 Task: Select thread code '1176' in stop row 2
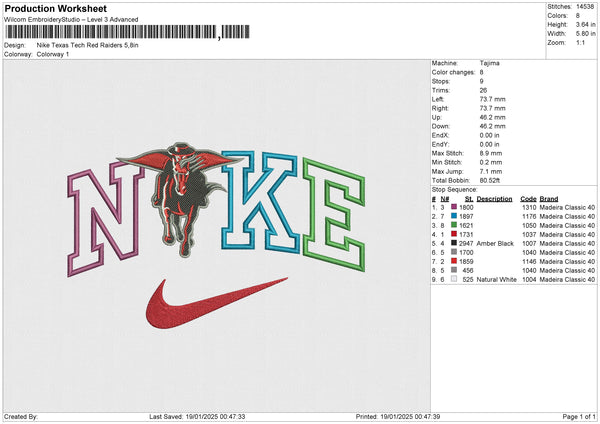tap(529, 217)
